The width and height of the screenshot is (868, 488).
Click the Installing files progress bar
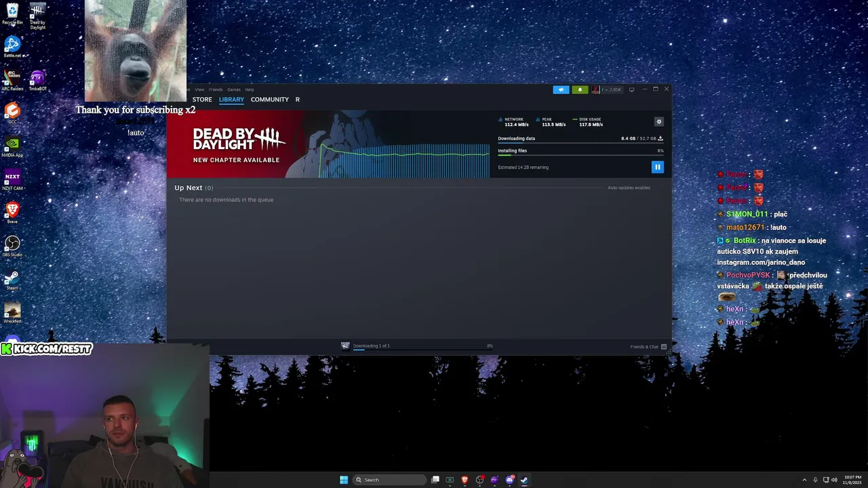[580, 155]
